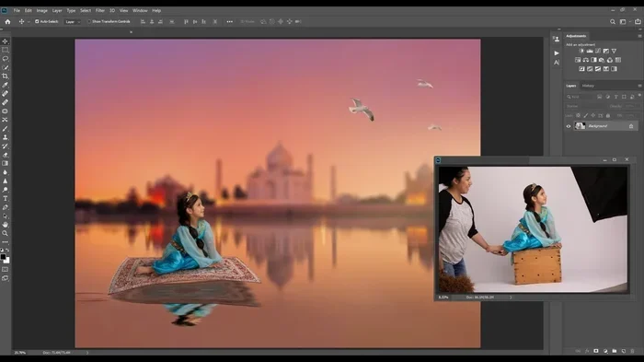Click the Actions play button in side strip
Screen dimensions: 644x362
[557, 53]
